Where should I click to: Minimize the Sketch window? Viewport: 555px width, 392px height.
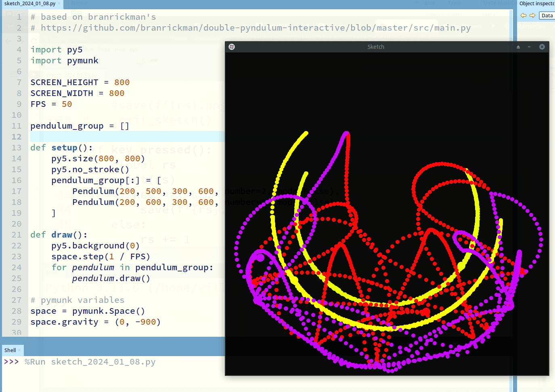[529, 47]
